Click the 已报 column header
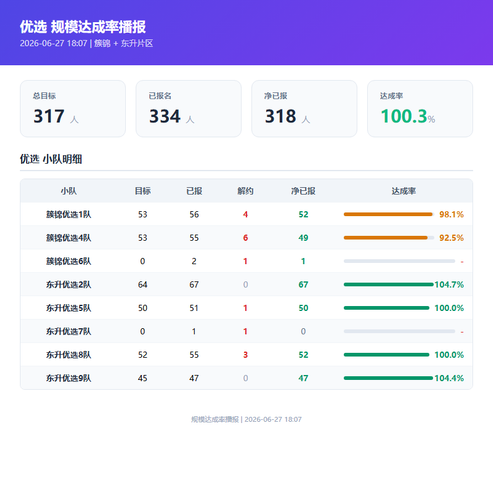 pyautogui.click(x=194, y=191)
